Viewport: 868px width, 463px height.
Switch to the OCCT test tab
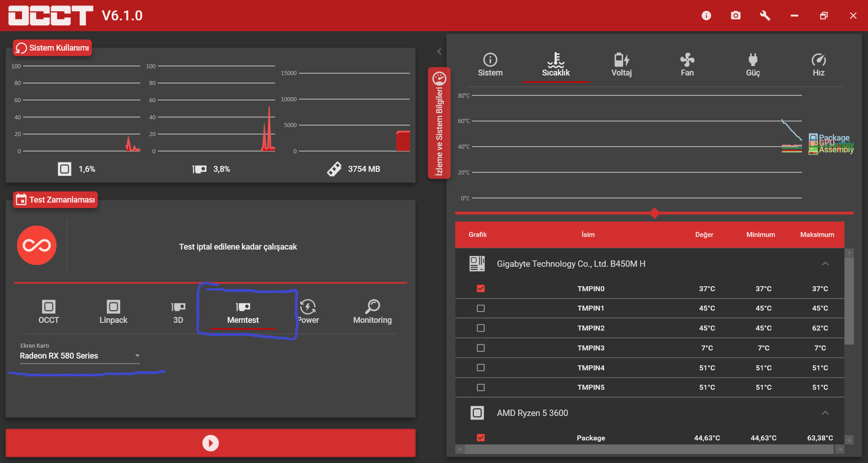pos(49,312)
